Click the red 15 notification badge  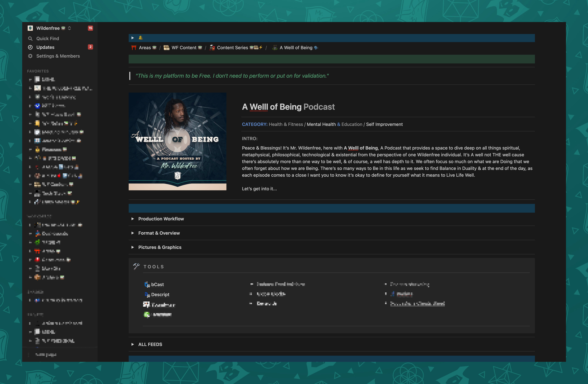coord(90,28)
